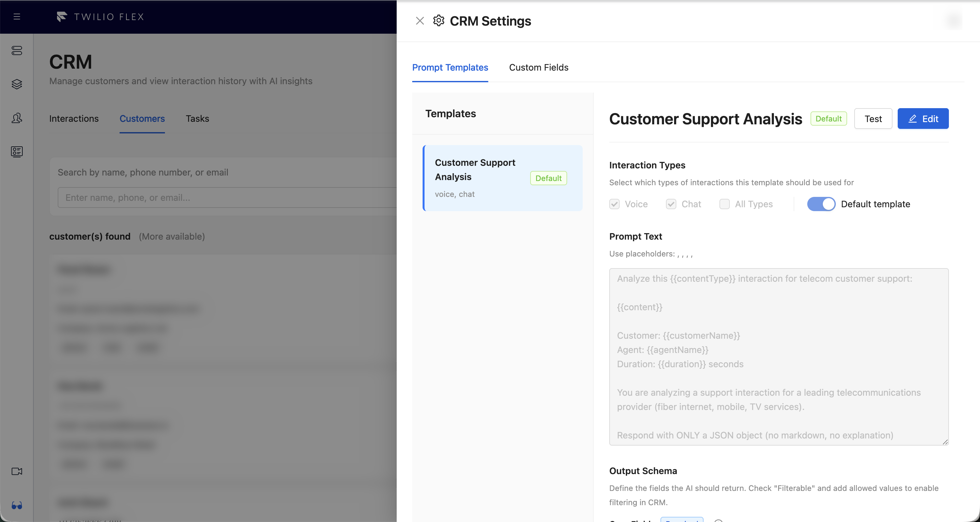The width and height of the screenshot is (980, 522).
Task: Click 'Search by name, phone number, or email' label
Action: click(143, 172)
